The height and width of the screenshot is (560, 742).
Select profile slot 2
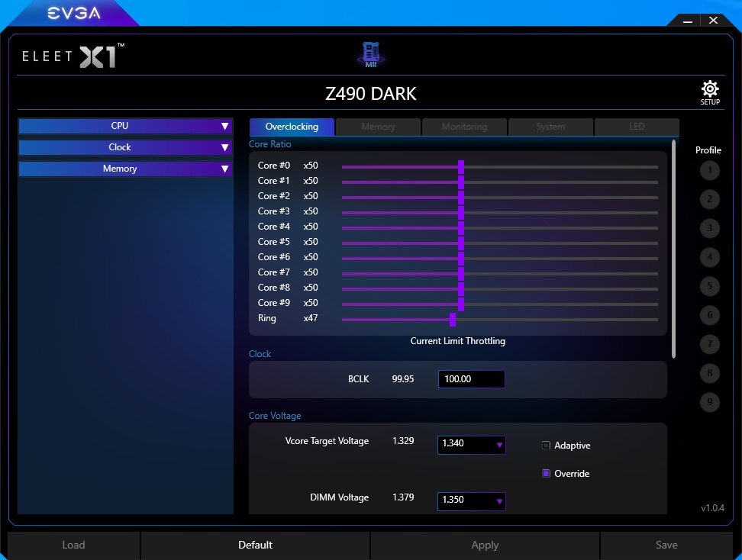tap(709, 199)
